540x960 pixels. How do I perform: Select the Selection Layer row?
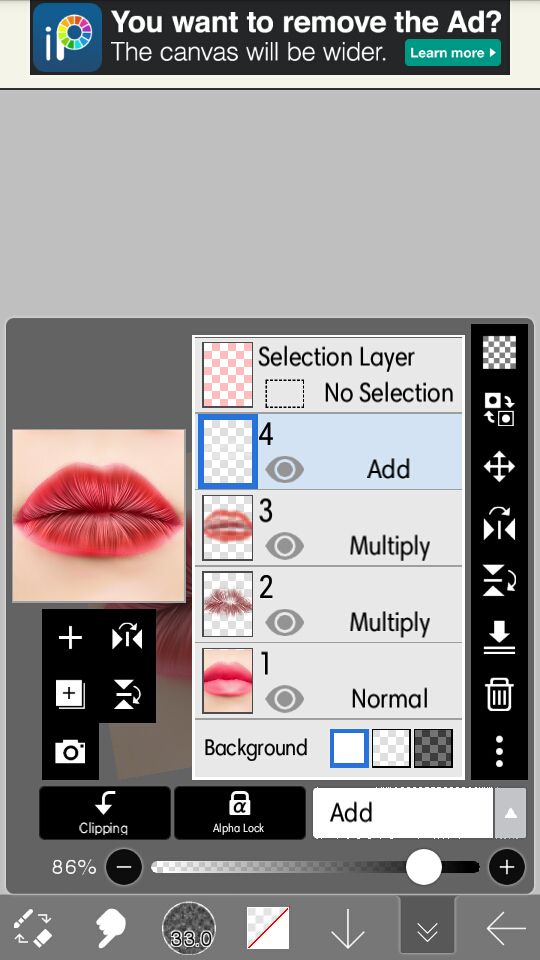coord(329,374)
